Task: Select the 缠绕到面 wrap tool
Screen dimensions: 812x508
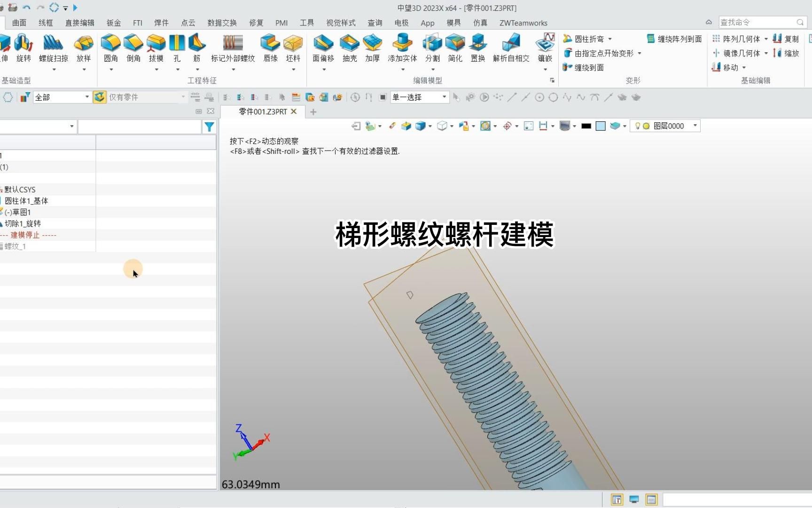Action: [583, 67]
